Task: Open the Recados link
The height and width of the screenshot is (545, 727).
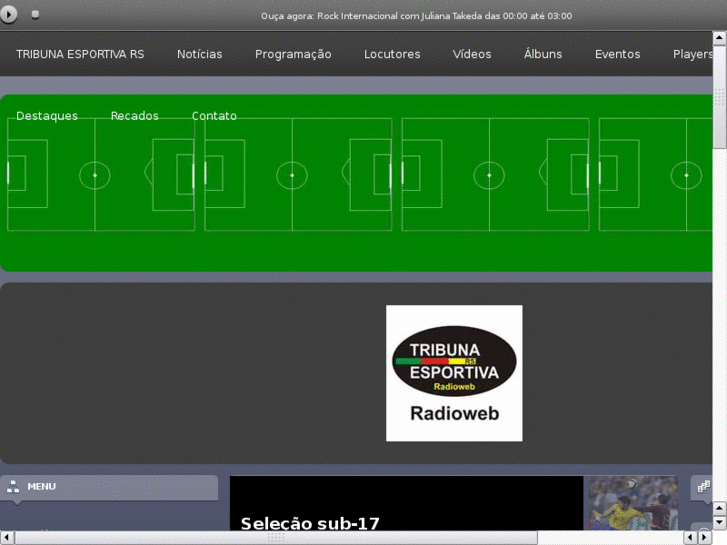Action: (x=134, y=116)
